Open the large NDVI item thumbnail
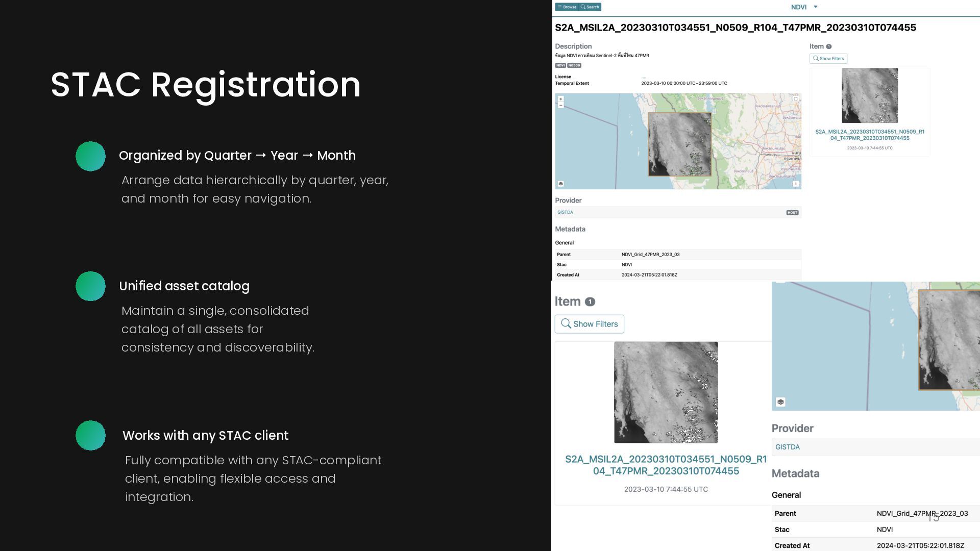The image size is (980, 551). (666, 392)
